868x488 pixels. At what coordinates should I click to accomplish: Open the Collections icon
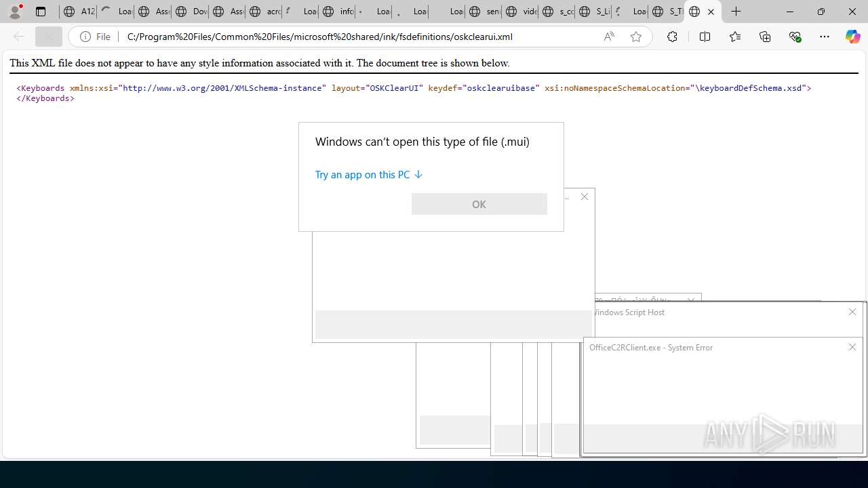tap(765, 37)
